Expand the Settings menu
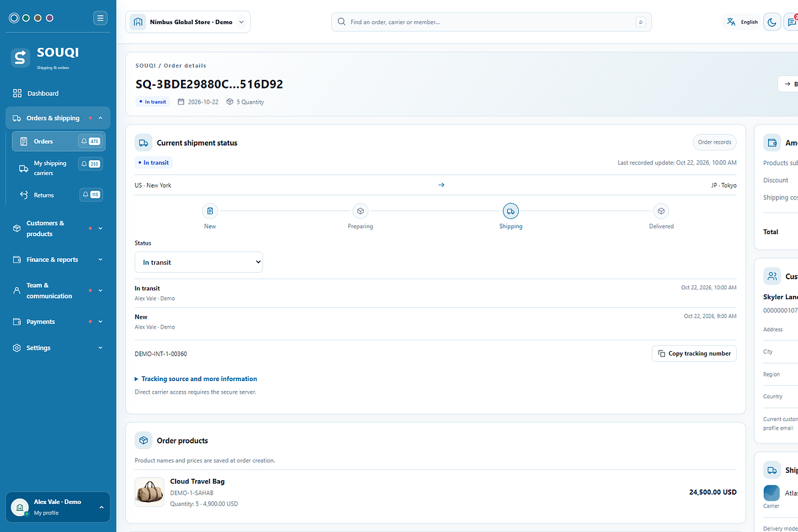This screenshot has height=532, width=798. point(58,348)
